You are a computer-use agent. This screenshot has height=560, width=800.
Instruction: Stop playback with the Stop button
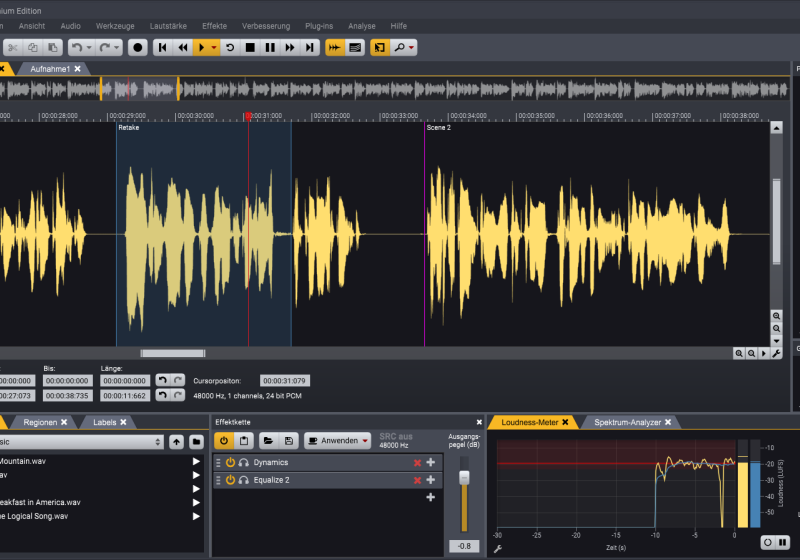[250, 47]
